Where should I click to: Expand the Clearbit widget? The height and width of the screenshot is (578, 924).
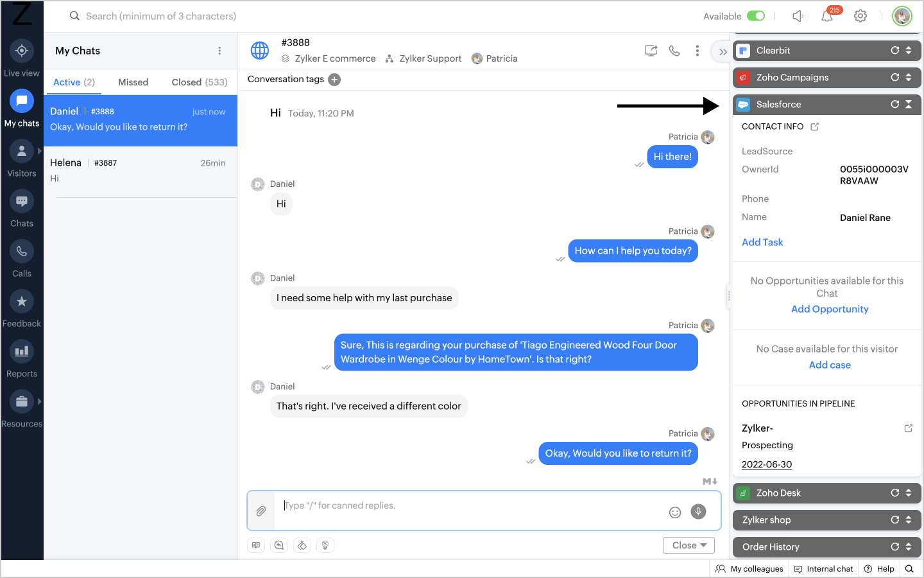[909, 50]
